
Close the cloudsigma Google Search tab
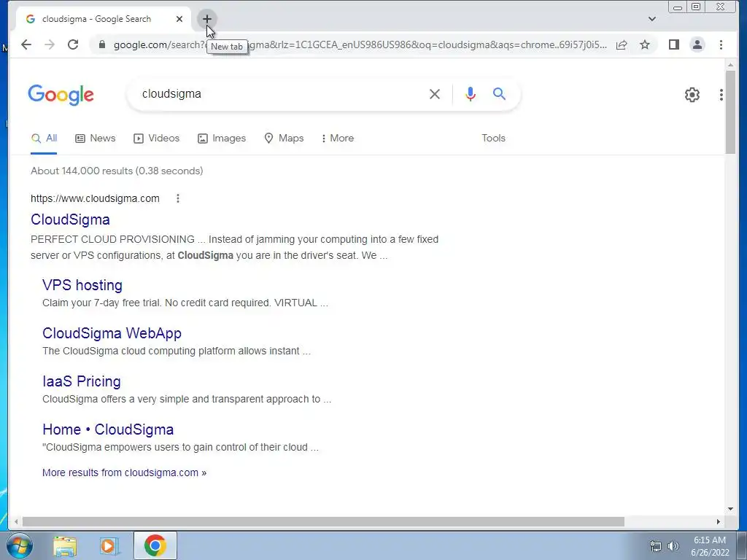coord(179,19)
